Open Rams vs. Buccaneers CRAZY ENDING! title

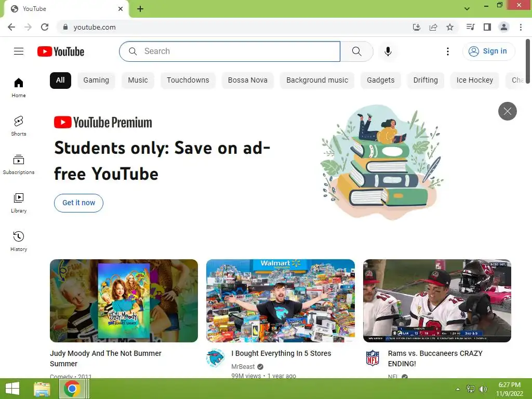click(x=435, y=358)
